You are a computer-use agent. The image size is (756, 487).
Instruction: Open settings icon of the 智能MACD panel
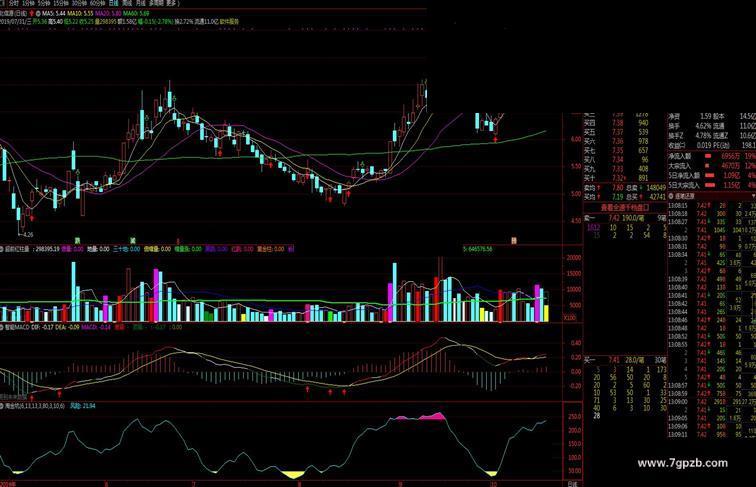2,326
